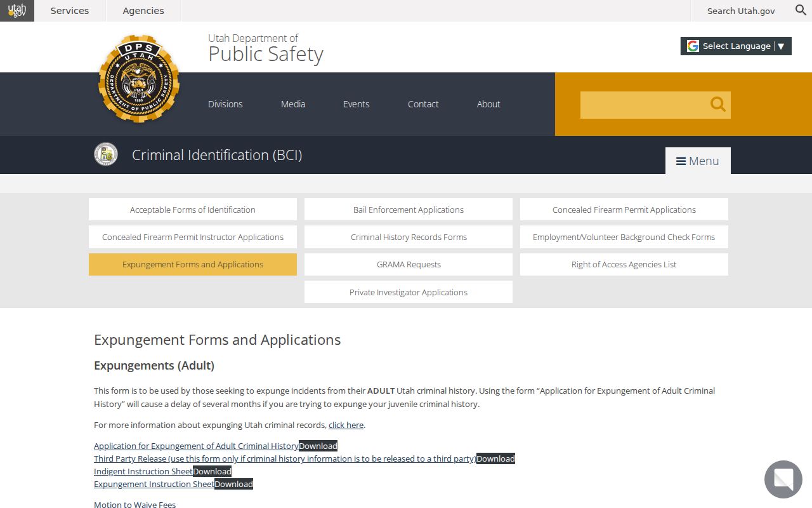Open the Events nav item
The height and width of the screenshot is (508, 812).
[356, 104]
